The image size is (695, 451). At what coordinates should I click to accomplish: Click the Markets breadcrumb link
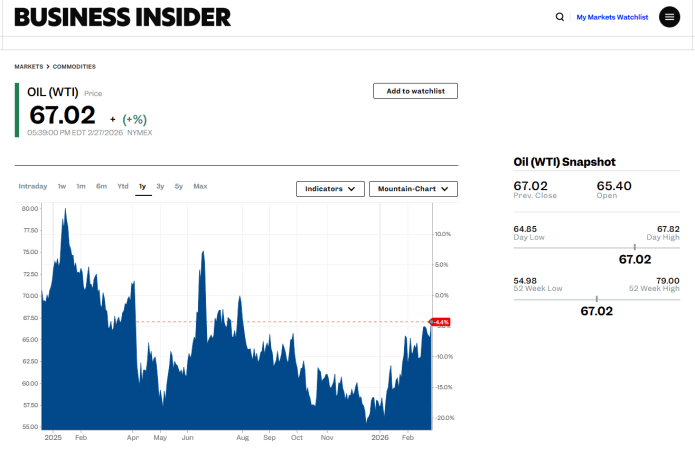(x=29, y=66)
